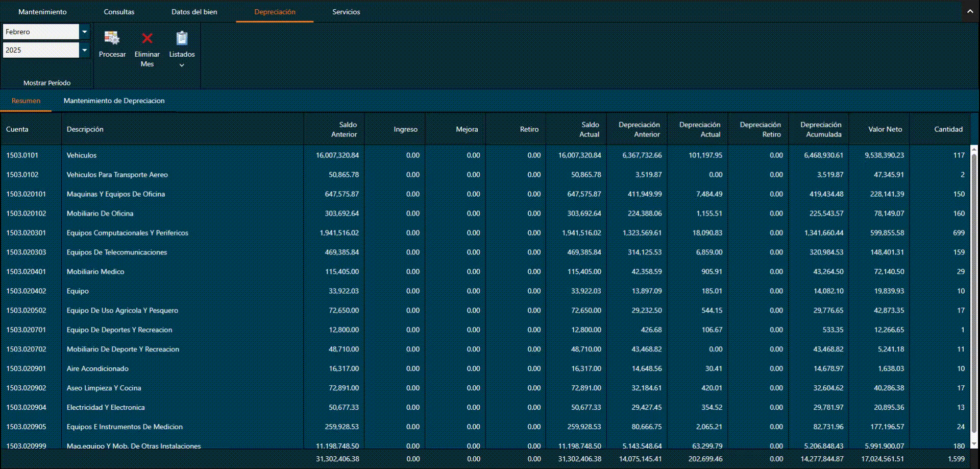Click total Valor Neto 17,024,561.51

[x=883, y=459]
